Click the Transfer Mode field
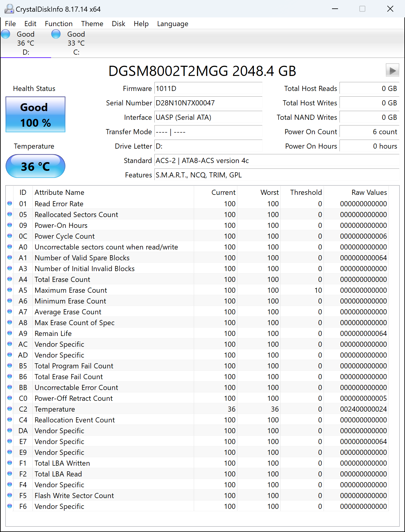The image size is (405, 532). [x=208, y=132]
